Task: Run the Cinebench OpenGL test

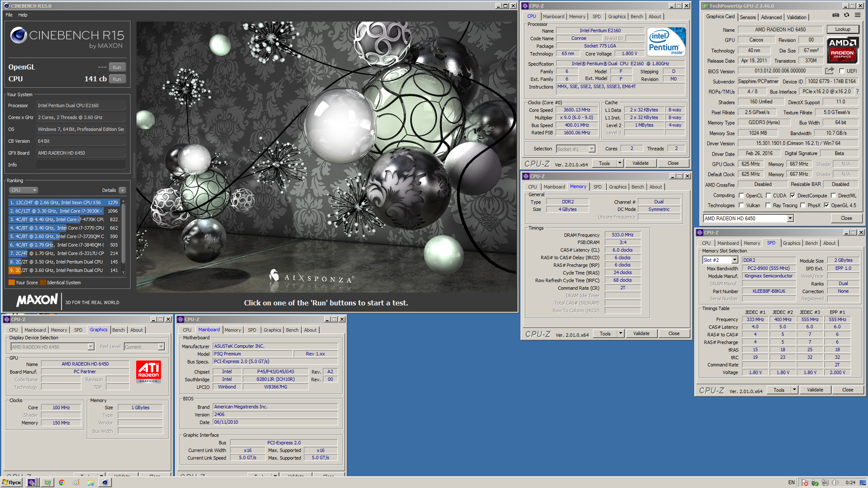Action: pos(117,67)
